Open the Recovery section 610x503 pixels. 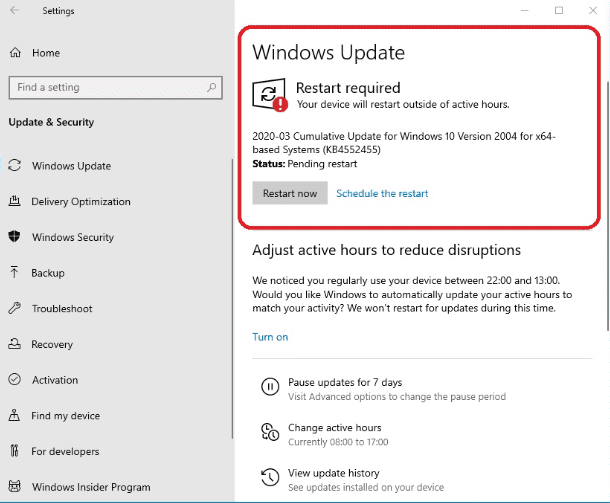52,344
